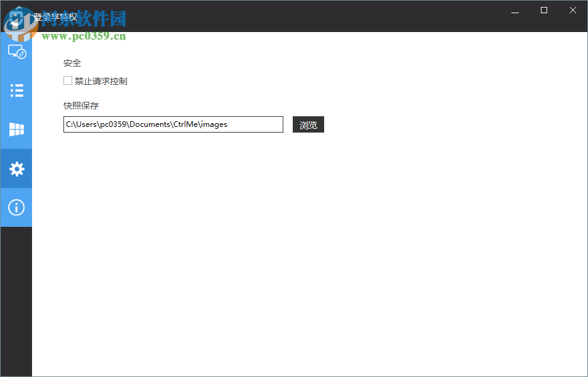The image size is (588, 377).
Task: Toggle request control restriction setting
Action: pos(67,80)
